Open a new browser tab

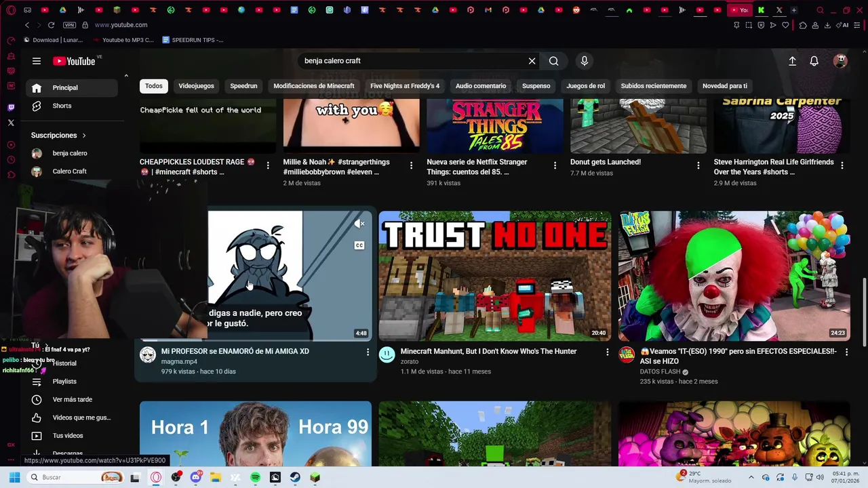pyautogui.click(x=793, y=10)
